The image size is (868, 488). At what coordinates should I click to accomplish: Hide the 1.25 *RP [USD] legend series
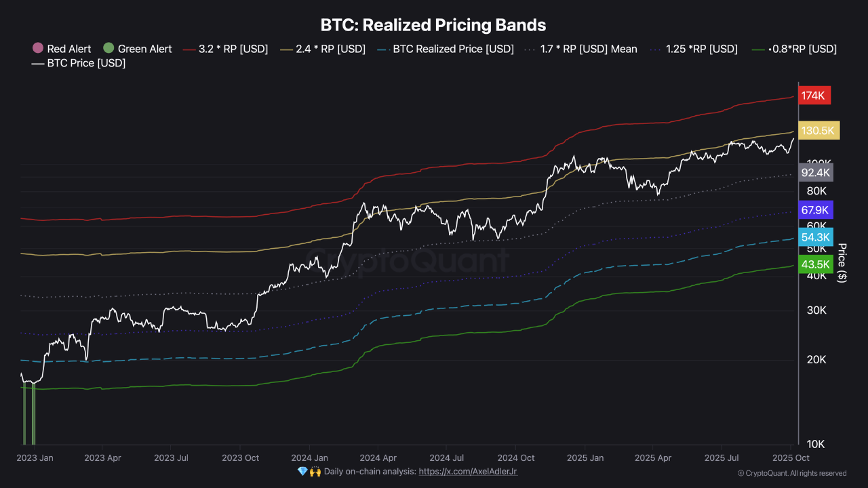[701, 49]
